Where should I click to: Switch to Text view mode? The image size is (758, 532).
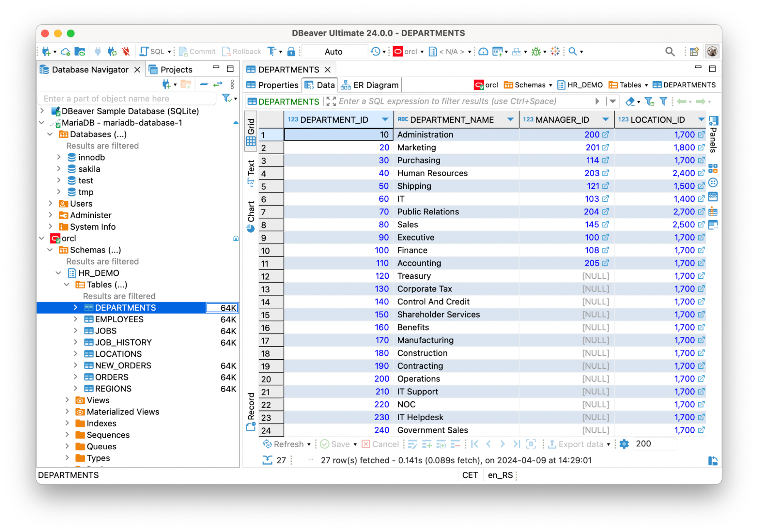(x=251, y=173)
